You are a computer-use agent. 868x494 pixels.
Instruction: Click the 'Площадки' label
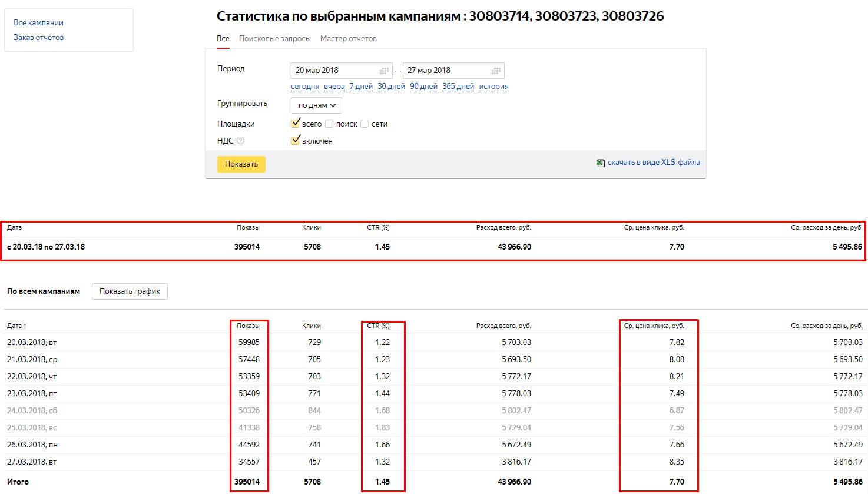click(236, 124)
